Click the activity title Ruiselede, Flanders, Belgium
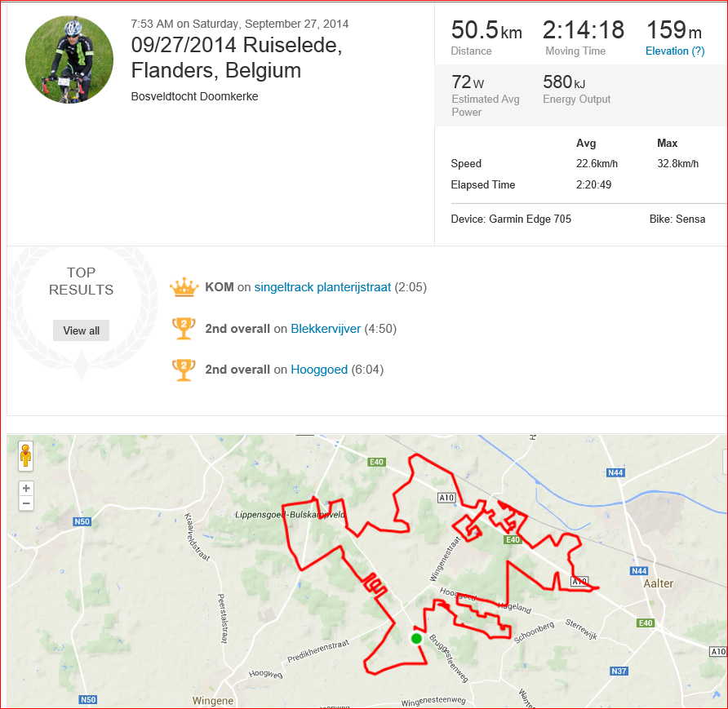Viewport: 728px width, 709px height. (237, 58)
